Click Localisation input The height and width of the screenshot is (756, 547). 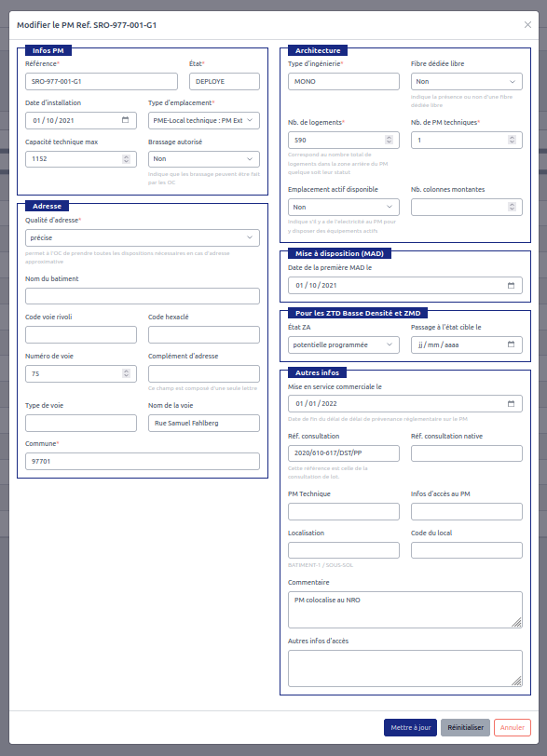[344, 550]
